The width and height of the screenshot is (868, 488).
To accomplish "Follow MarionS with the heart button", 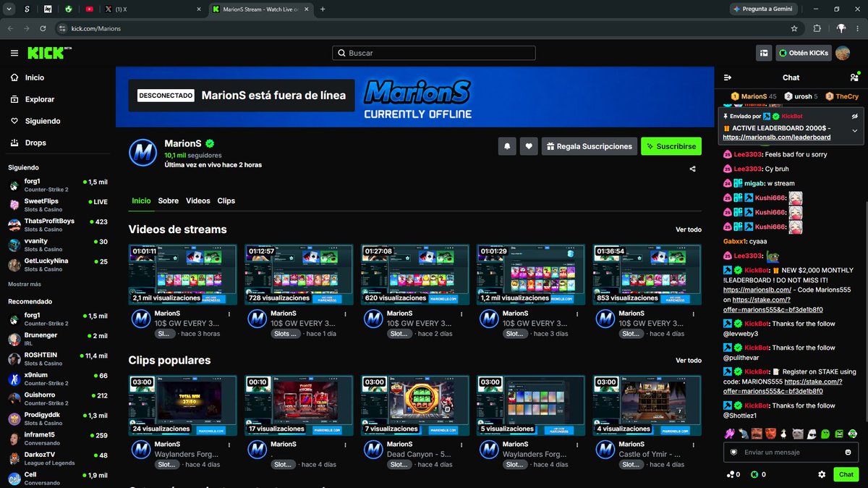I will (529, 146).
